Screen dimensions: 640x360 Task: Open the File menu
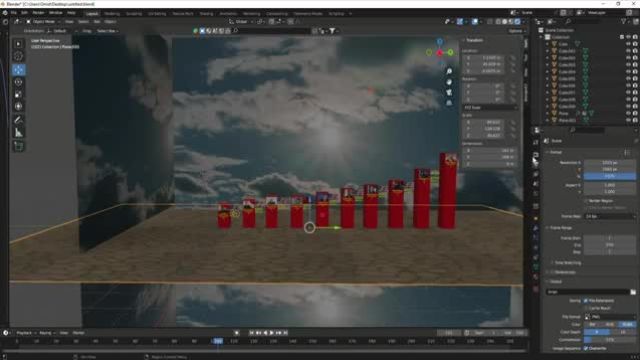pyautogui.click(x=14, y=13)
